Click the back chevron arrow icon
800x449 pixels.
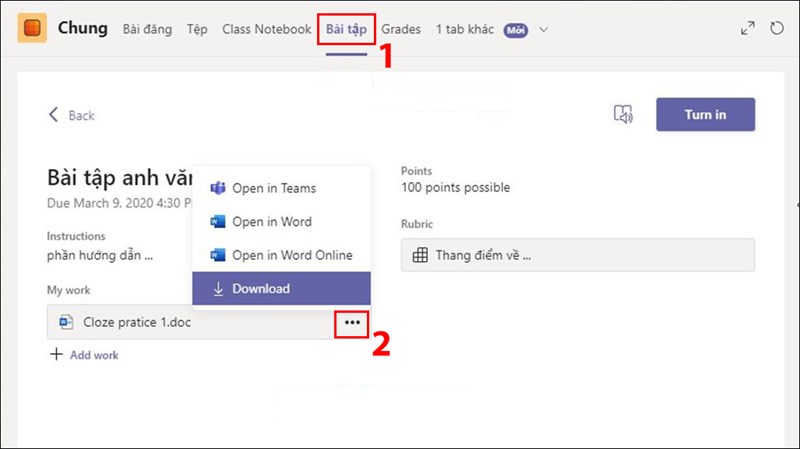[54, 114]
